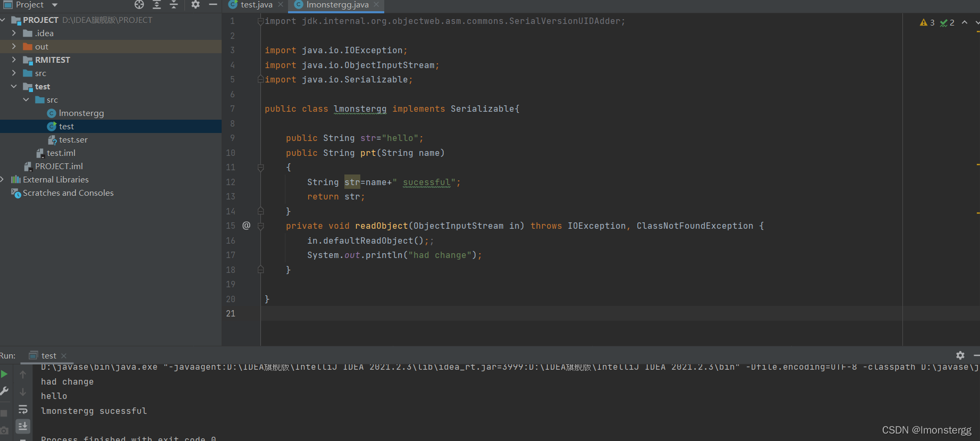980x441 pixels.
Task: Select the .idea folder row
Action: click(x=111, y=33)
